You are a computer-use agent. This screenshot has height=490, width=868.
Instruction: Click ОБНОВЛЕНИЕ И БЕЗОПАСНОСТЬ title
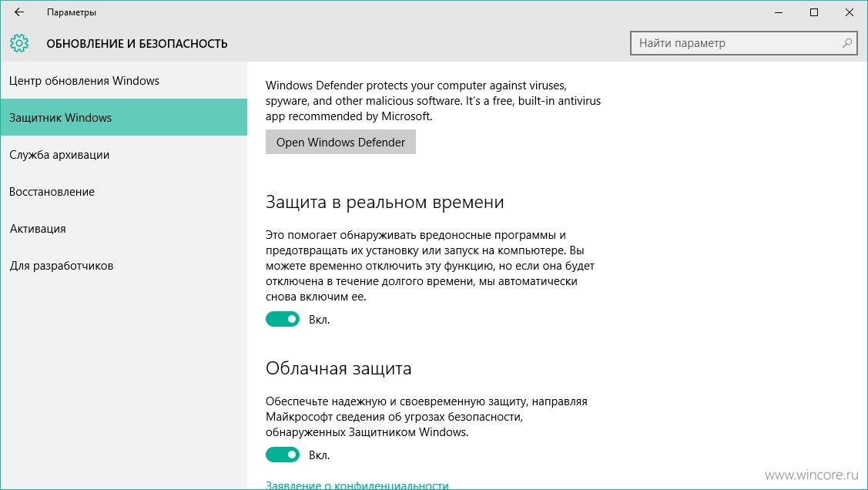(x=137, y=44)
